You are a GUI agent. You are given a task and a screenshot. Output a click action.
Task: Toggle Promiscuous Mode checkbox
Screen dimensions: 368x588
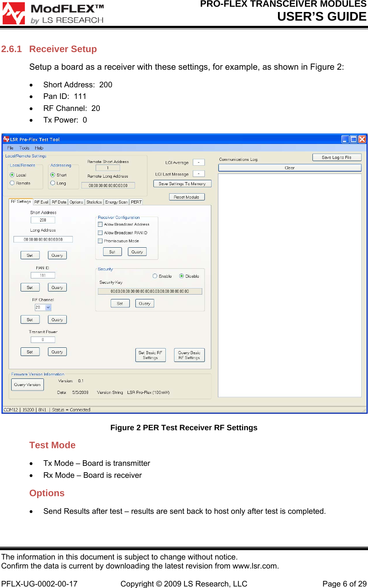(x=100, y=241)
